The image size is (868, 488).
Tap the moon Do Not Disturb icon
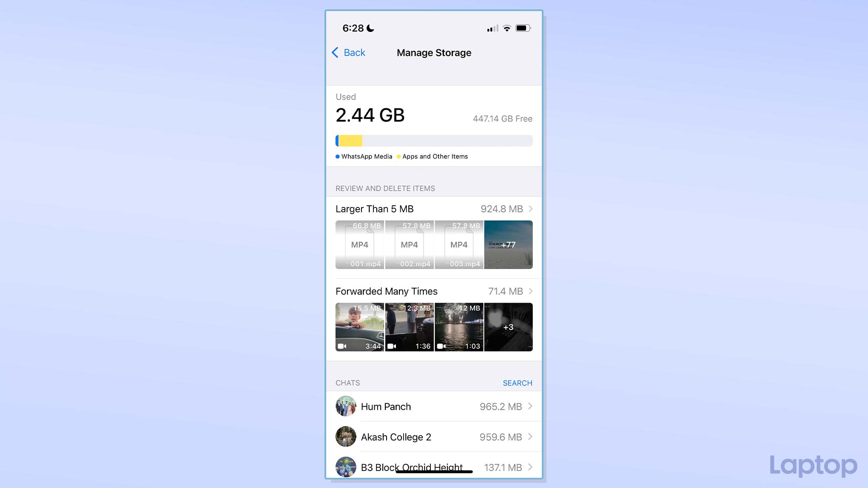point(371,28)
